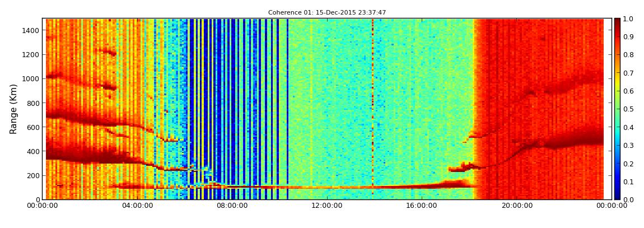
Task: Click the "1200" range tick label
Action: [32, 55]
